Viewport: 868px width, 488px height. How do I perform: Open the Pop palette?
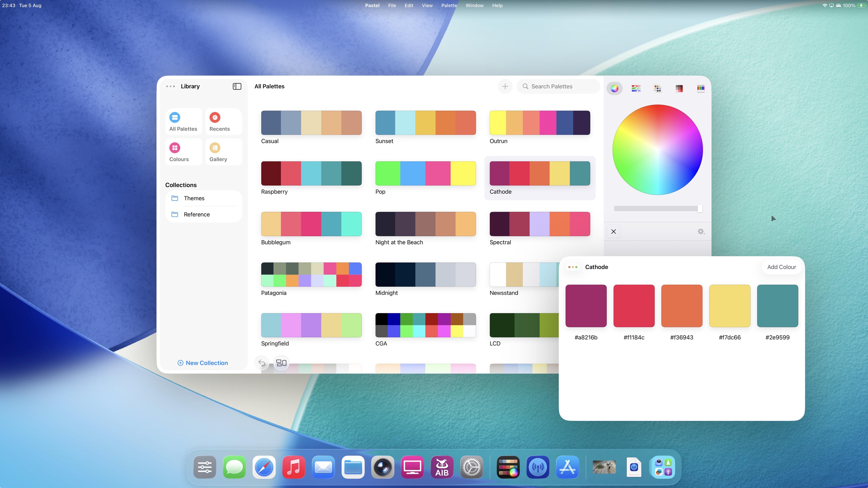[x=425, y=173]
